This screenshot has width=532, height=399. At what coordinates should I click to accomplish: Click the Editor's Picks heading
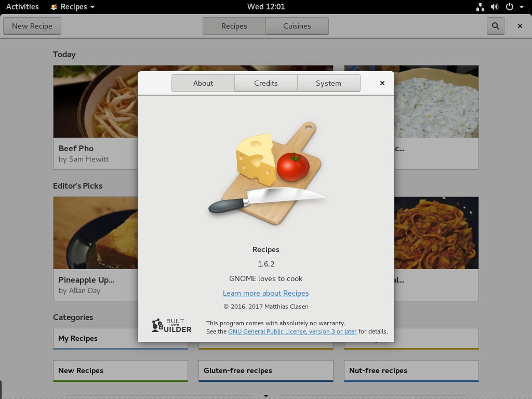tap(78, 186)
